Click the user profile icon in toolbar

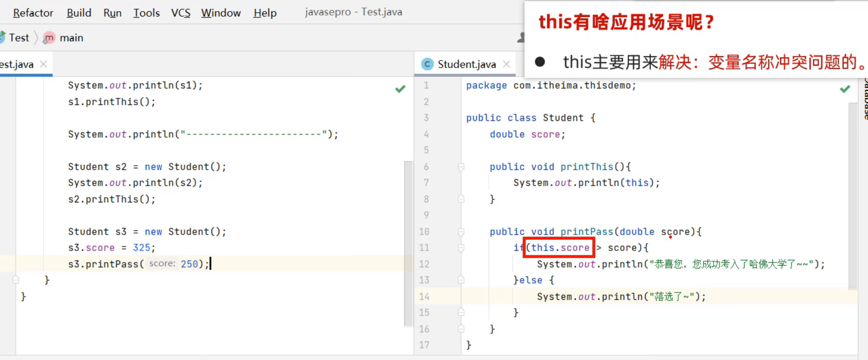tap(521, 38)
